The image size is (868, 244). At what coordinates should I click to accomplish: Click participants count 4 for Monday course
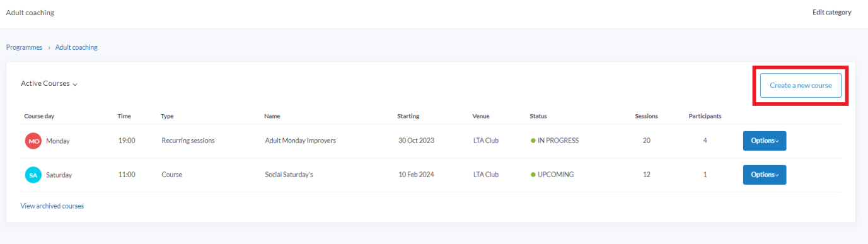point(705,141)
